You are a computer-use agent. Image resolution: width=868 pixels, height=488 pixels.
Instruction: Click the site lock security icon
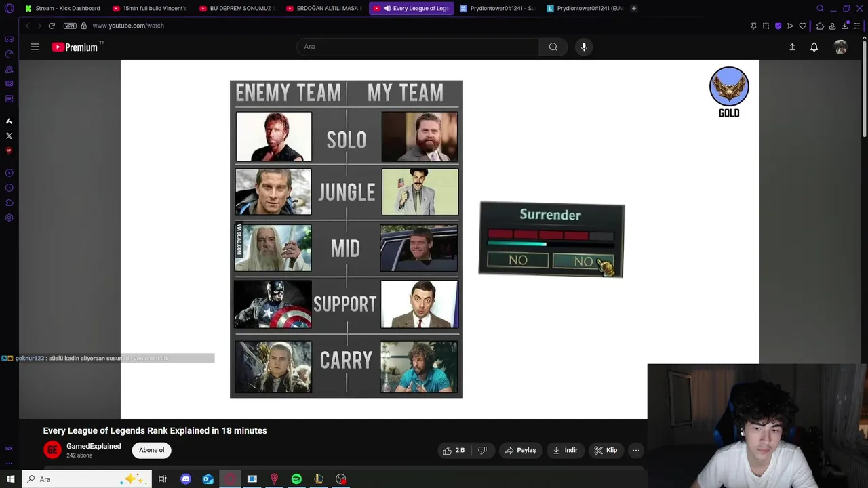click(83, 26)
